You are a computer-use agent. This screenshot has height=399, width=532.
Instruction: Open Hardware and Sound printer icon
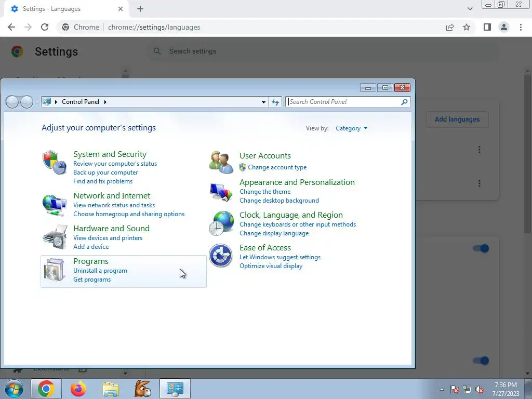(55, 237)
